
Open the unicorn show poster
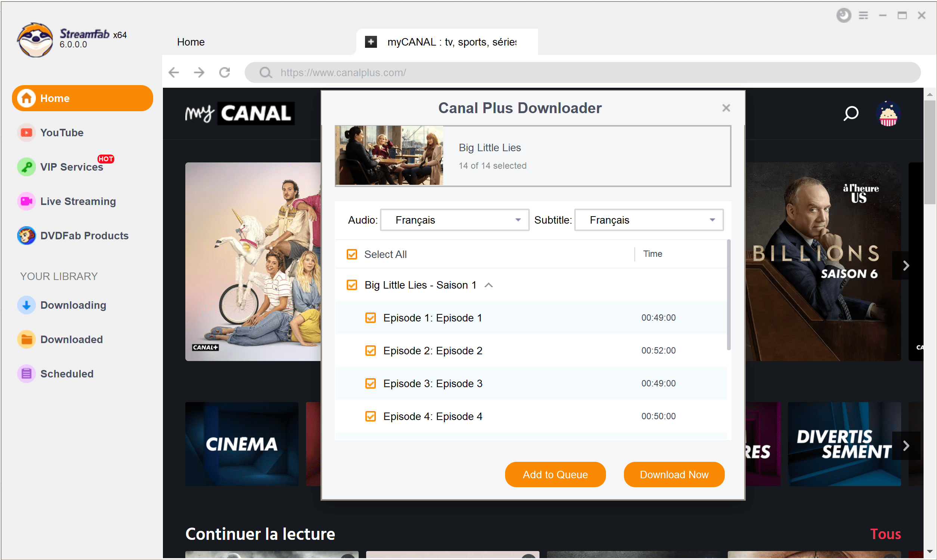pos(253,261)
